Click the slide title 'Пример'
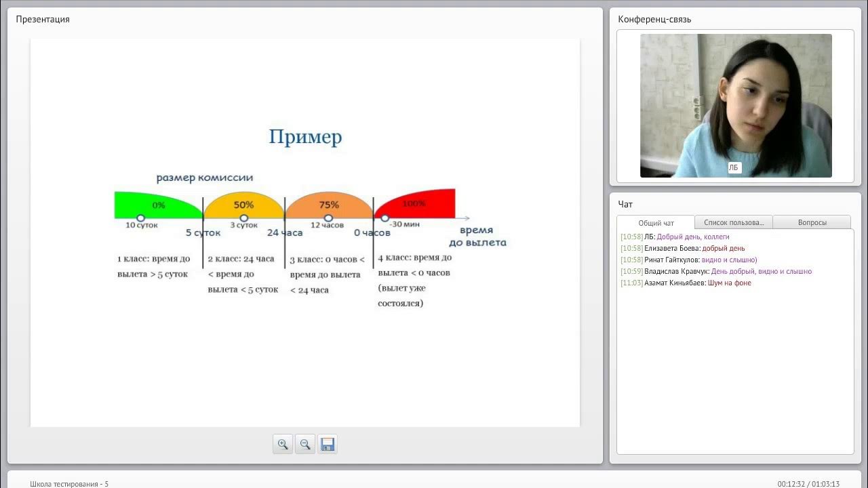The height and width of the screenshot is (488, 868). click(305, 138)
